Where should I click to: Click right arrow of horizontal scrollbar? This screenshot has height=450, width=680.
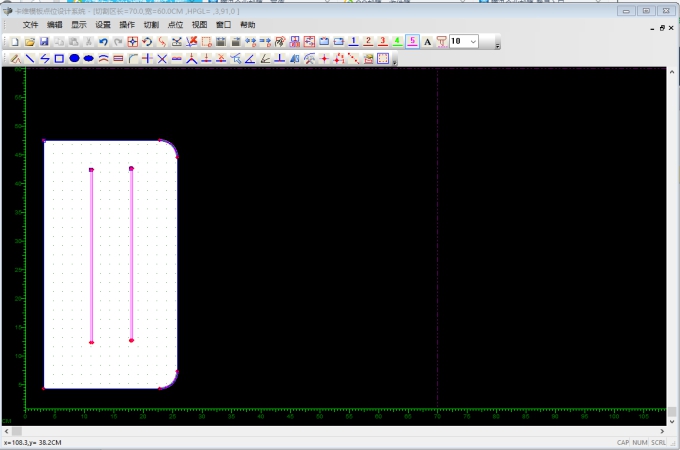[662, 431]
